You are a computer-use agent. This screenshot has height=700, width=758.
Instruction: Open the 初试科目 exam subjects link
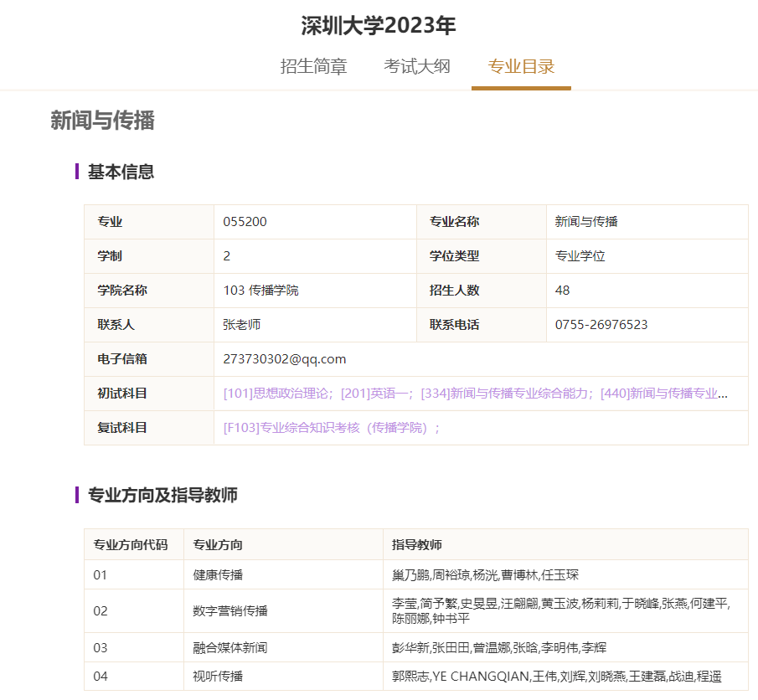[x=475, y=394]
